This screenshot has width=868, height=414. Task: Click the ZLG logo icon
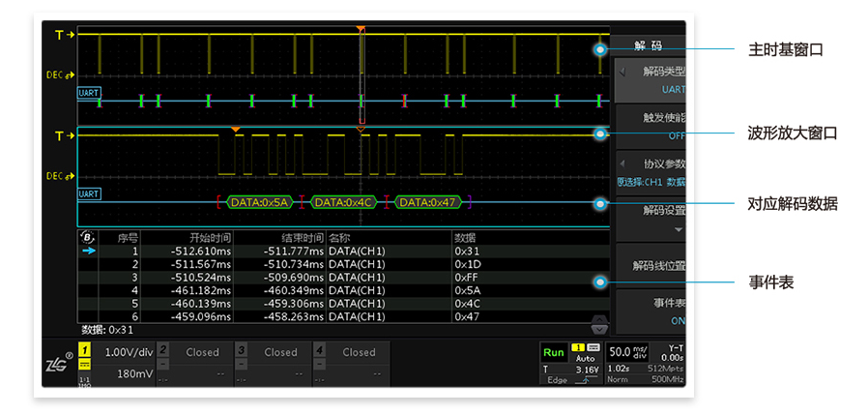pos(60,364)
